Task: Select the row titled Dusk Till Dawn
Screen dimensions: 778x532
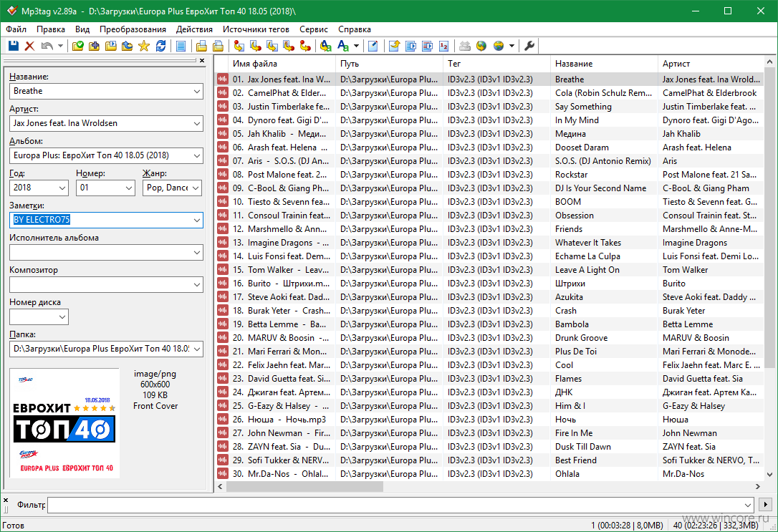Action: (x=490, y=447)
